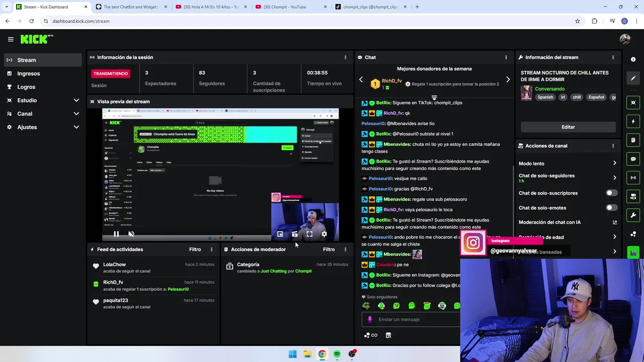Click the Enviar un mensaje input field
Screen dimensions: 644x362
(x=411, y=319)
